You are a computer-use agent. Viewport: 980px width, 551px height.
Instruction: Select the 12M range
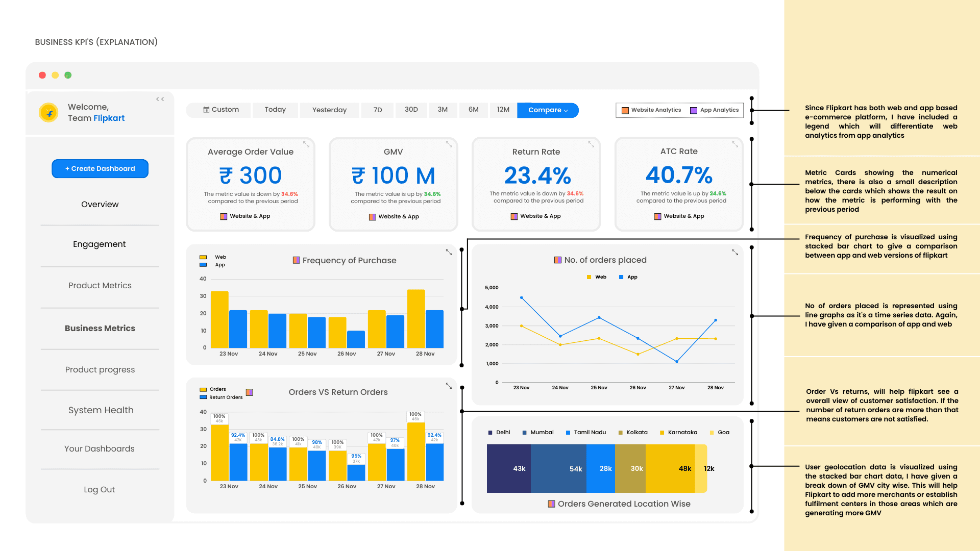(x=503, y=110)
